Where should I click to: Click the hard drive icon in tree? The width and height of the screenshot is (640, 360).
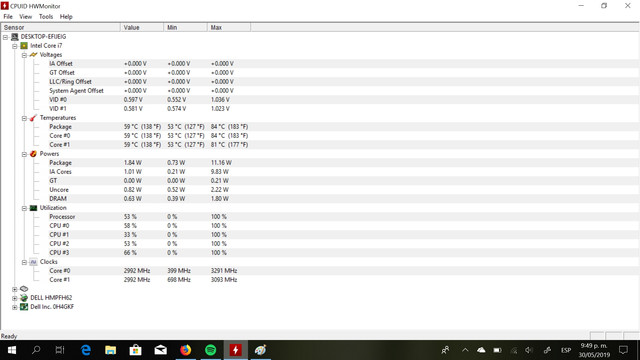point(24,289)
